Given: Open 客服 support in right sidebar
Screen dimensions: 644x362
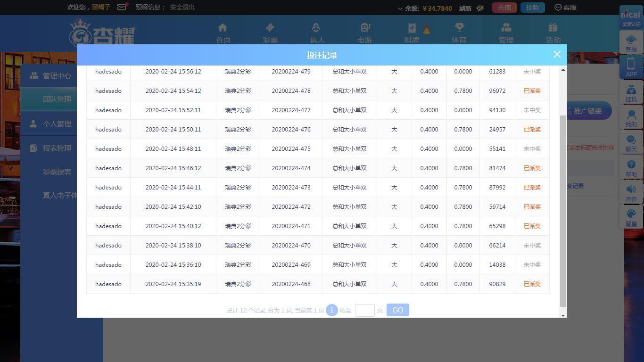Looking at the screenshot, I should (631, 43).
